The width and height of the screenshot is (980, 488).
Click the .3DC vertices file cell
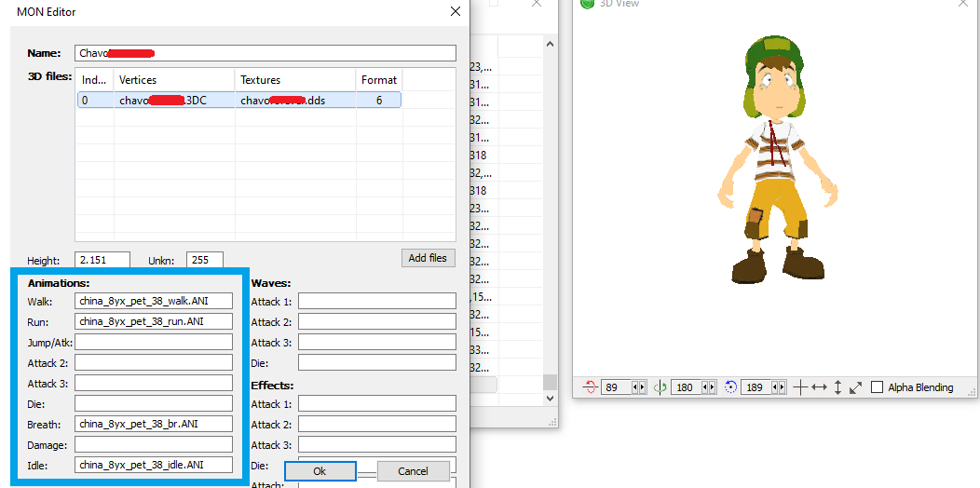174,100
